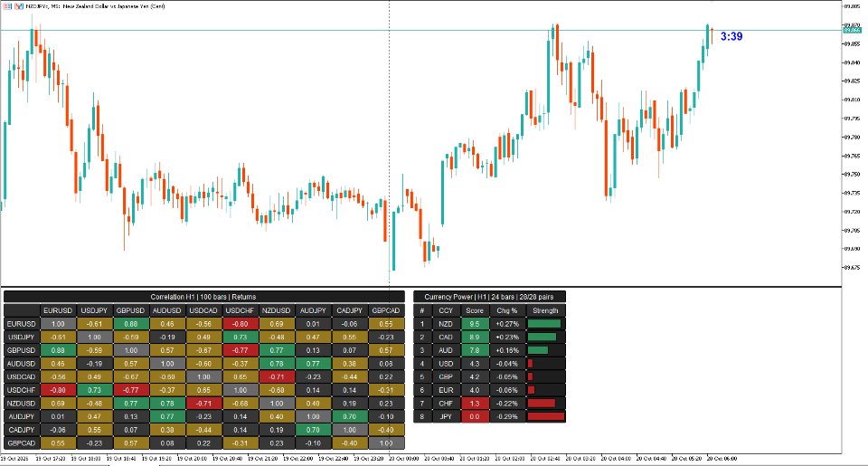Click the green strength bar for NZD

click(x=544, y=324)
